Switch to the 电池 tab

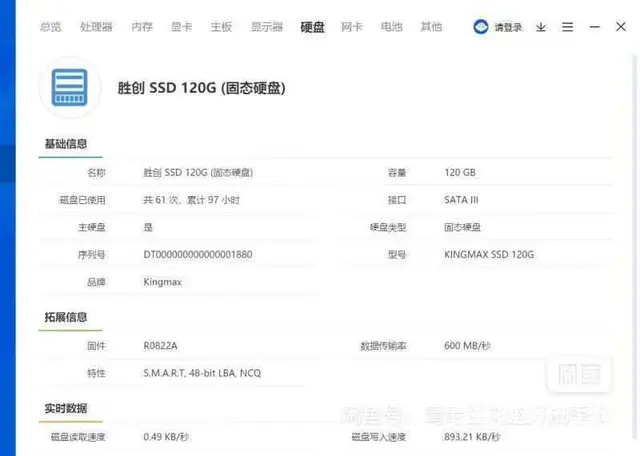(391, 27)
